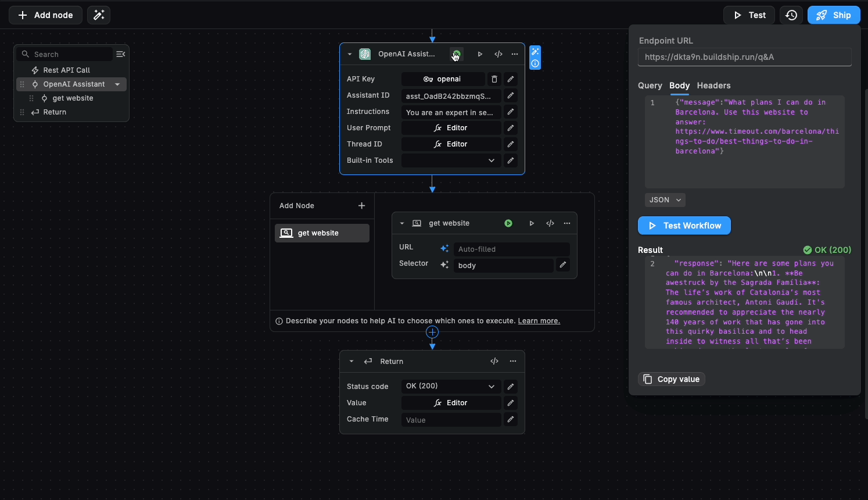Collapse the node list sidebar panel
The image size is (868, 500).
(x=120, y=54)
